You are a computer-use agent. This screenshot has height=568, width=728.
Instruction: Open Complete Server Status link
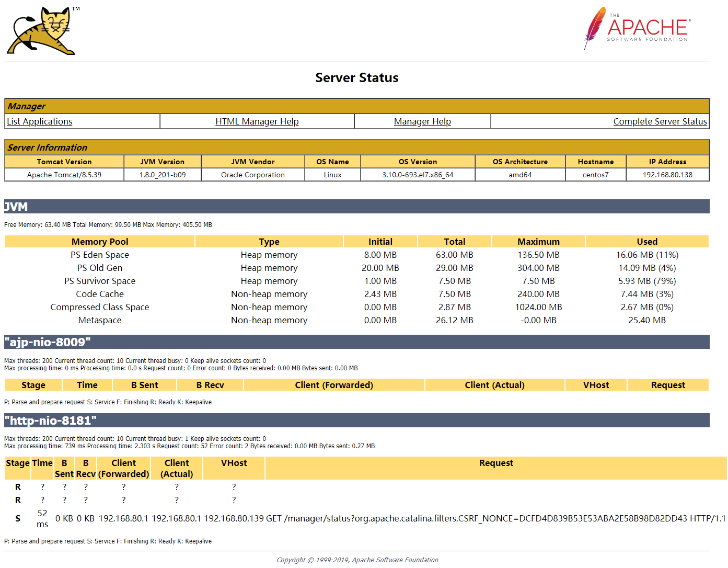click(x=660, y=121)
